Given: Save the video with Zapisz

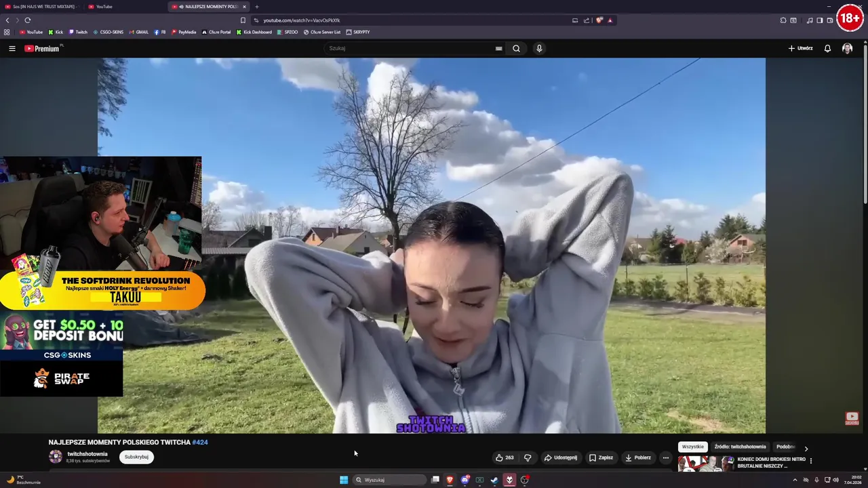Looking at the screenshot, I should [x=601, y=457].
